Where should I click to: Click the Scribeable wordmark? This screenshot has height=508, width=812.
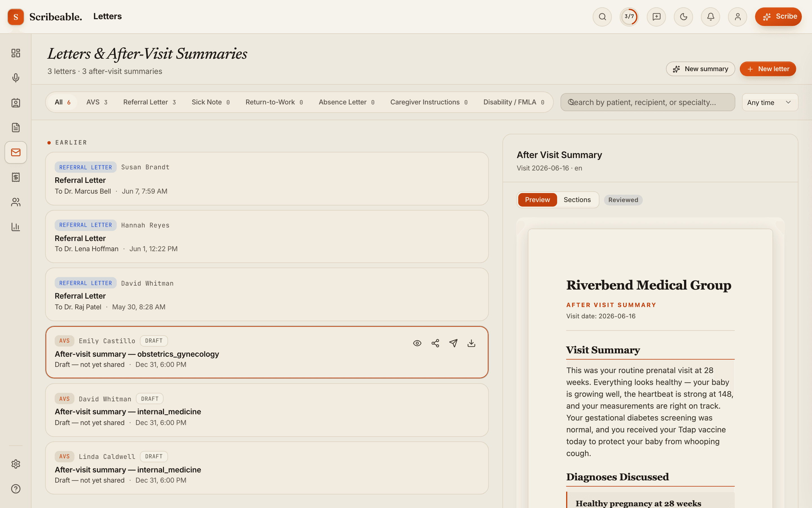(56, 17)
